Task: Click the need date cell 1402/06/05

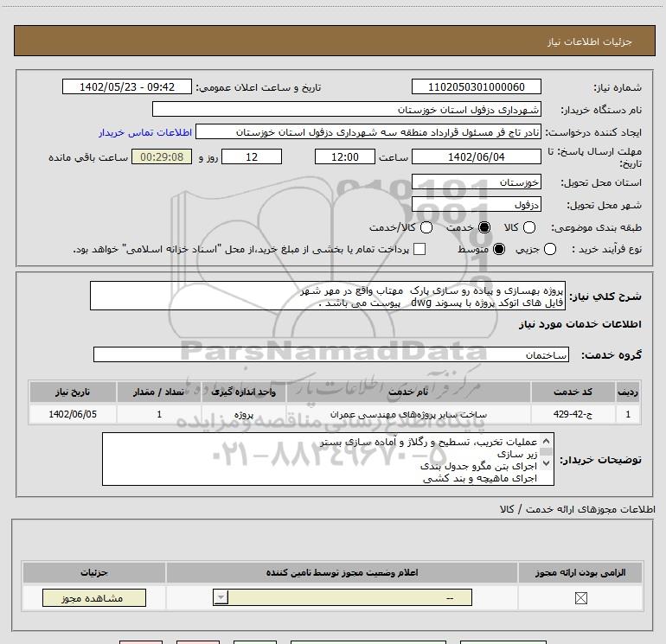Action: click(73, 414)
